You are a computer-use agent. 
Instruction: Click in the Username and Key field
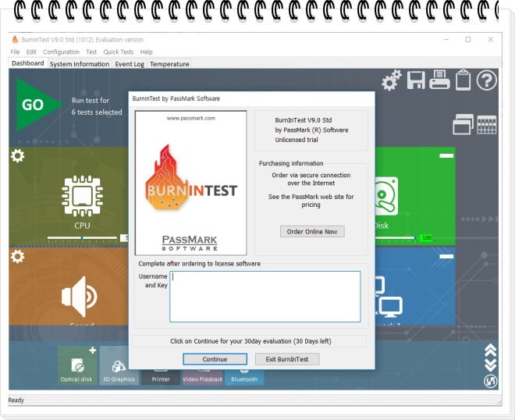[x=265, y=297]
